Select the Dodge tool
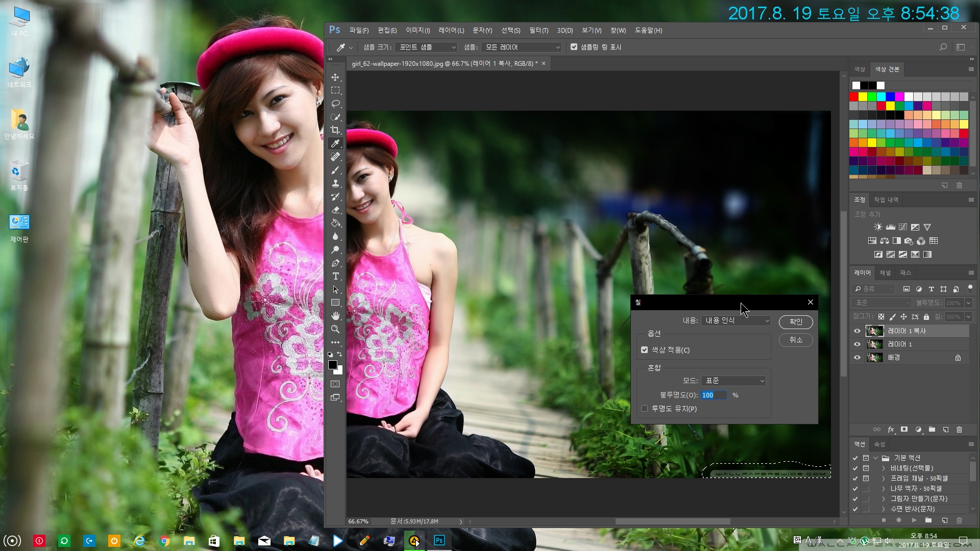980x551 pixels. click(x=335, y=250)
